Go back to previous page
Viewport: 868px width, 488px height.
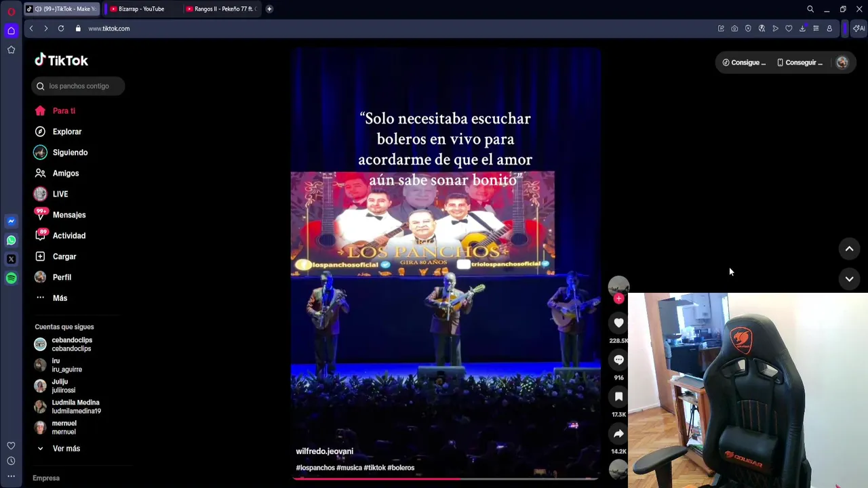click(31, 28)
